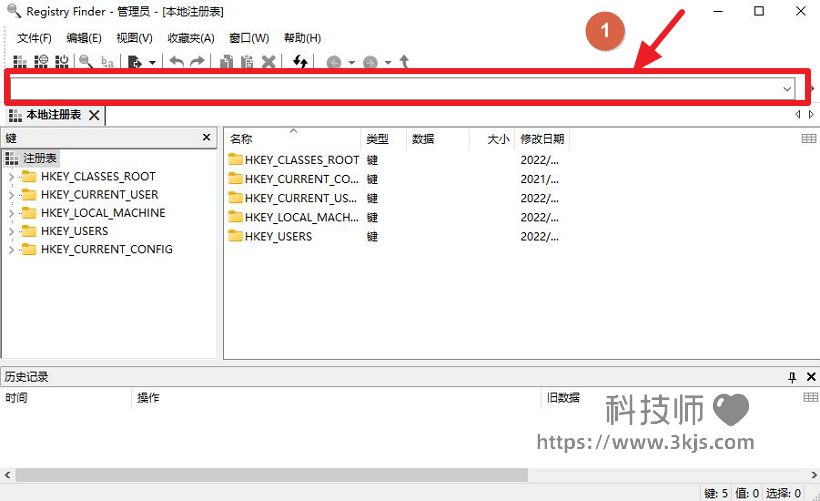Click the Redo arrow icon
Image resolution: width=820 pixels, height=501 pixels.
197,62
